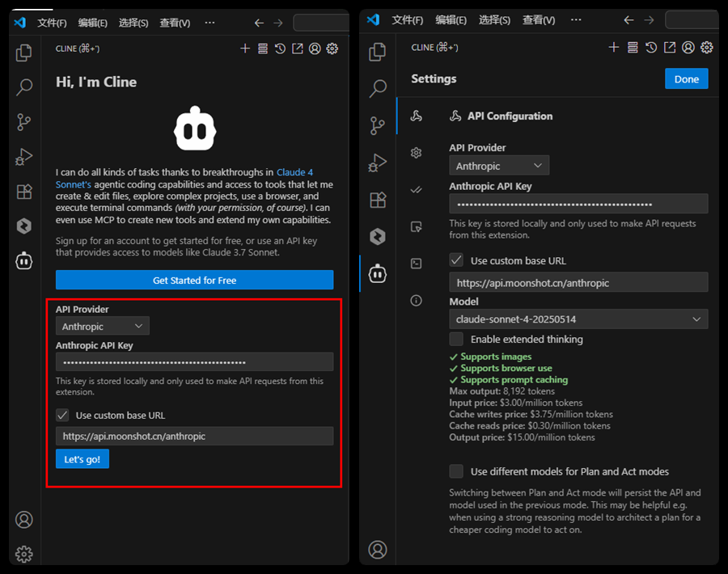The width and height of the screenshot is (728, 574).
Task: Switch to About settings tab info icon
Action: click(416, 301)
